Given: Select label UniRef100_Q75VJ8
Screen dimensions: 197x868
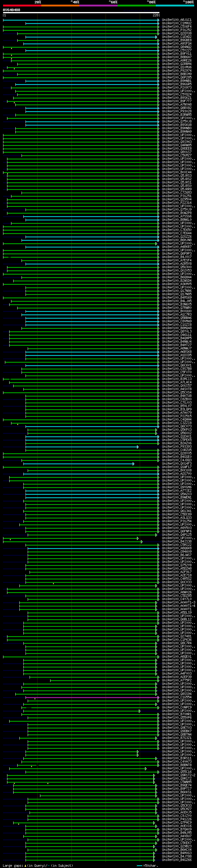Looking at the screenshot, I should [176, 121].
